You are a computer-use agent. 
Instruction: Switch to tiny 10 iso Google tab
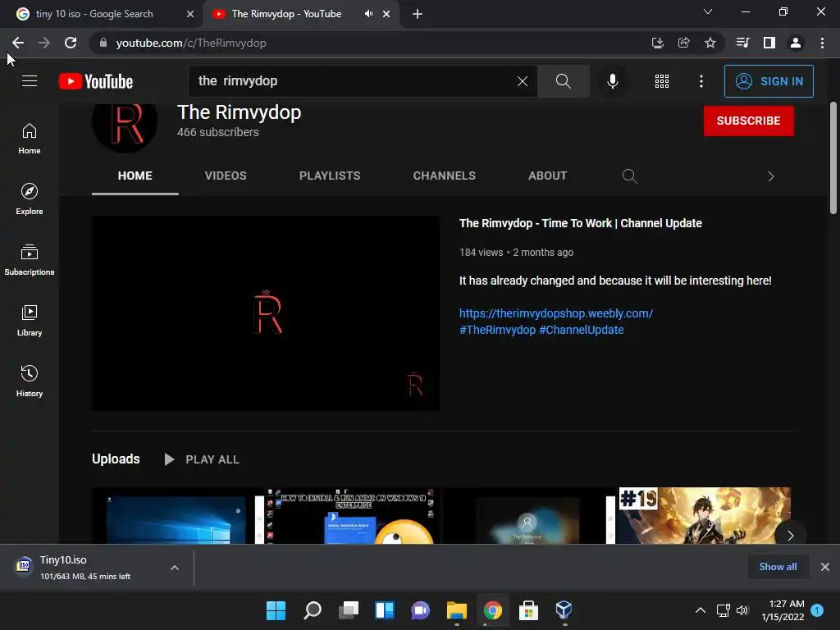click(101, 14)
